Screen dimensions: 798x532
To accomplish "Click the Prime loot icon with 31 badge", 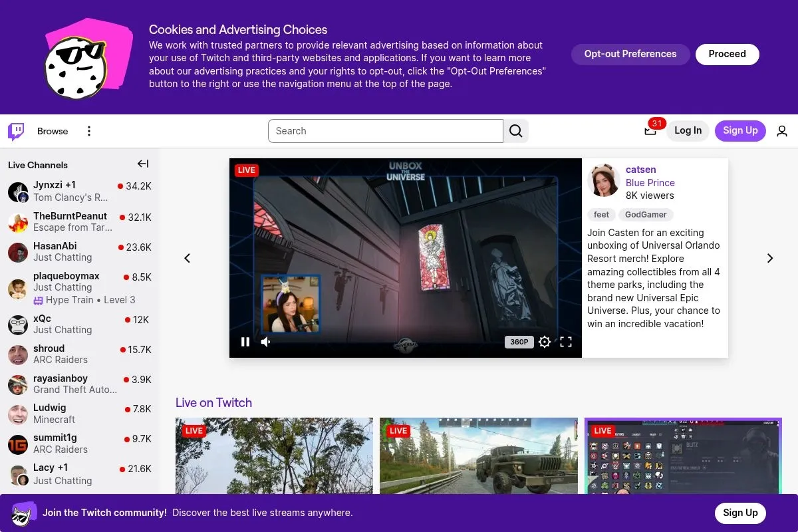I will click(650, 131).
